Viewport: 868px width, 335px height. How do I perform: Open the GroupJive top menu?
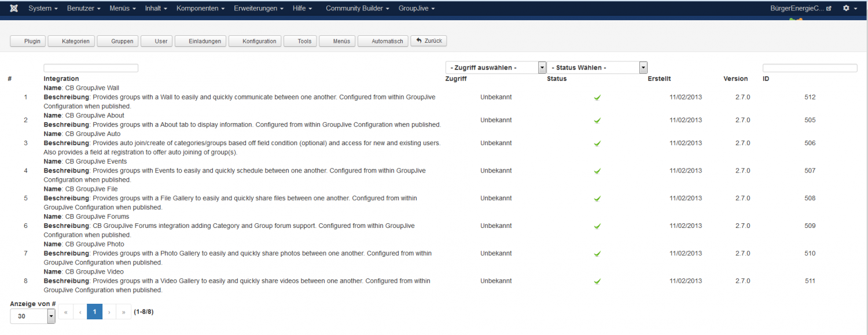[x=417, y=9]
